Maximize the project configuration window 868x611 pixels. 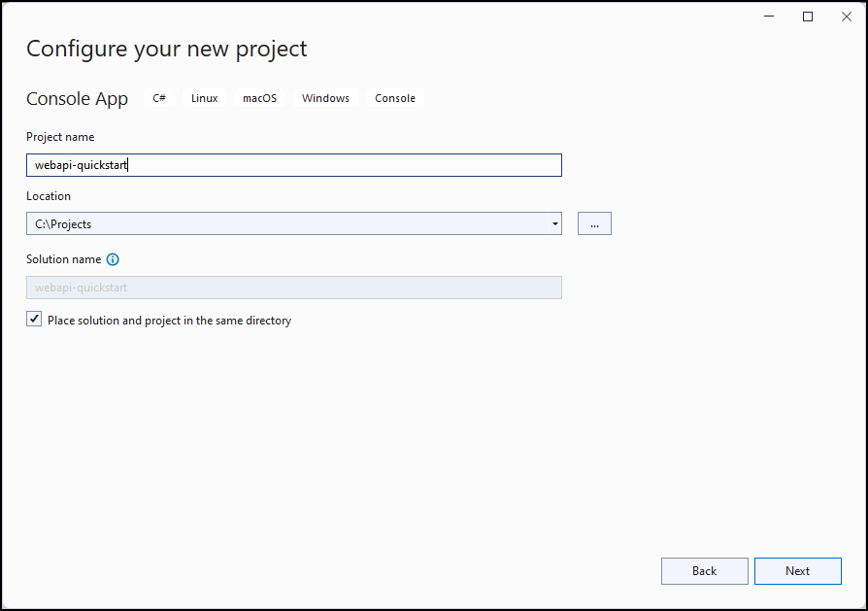(807, 17)
